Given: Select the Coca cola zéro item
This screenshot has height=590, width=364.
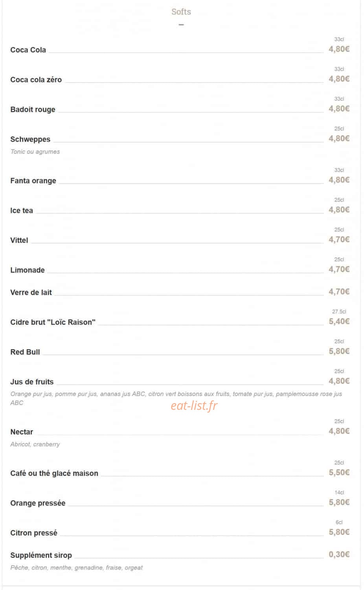Looking at the screenshot, I should click(x=36, y=80).
